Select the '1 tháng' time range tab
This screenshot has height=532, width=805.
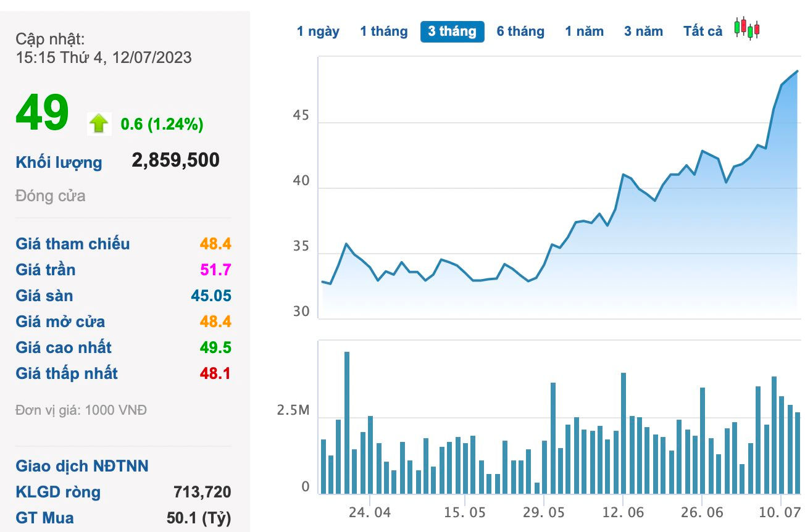(x=384, y=31)
